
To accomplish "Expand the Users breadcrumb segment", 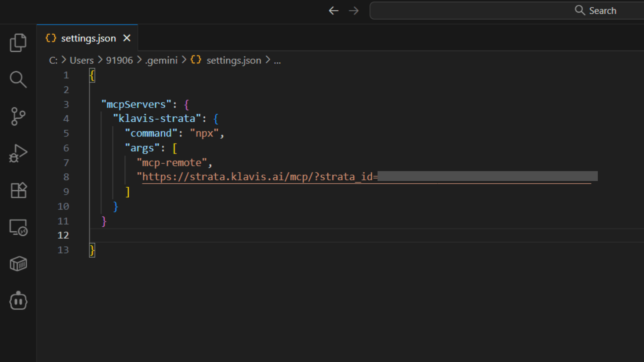I will 82,60.
